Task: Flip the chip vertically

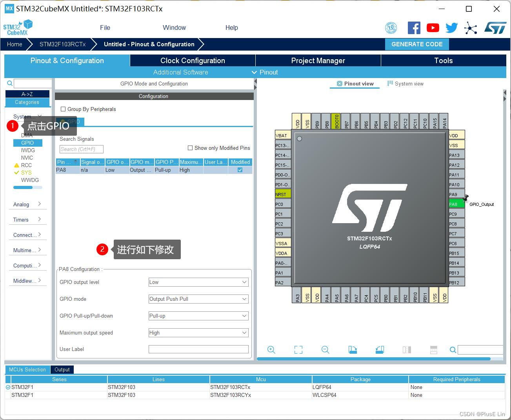Action: click(434, 350)
